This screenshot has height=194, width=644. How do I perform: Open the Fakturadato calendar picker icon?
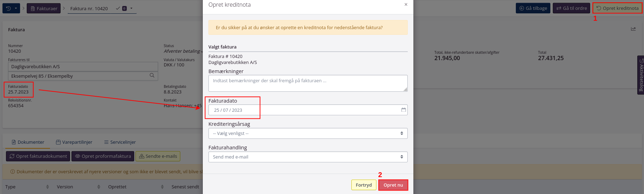click(404, 110)
